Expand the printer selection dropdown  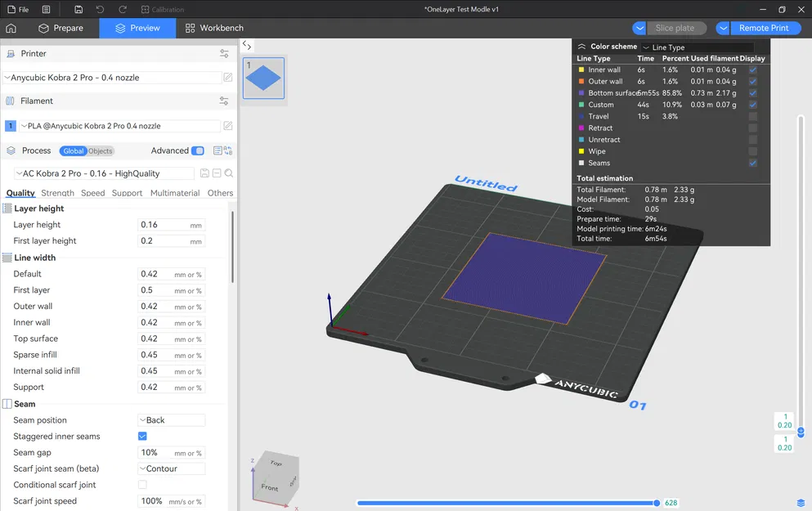coord(106,77)
